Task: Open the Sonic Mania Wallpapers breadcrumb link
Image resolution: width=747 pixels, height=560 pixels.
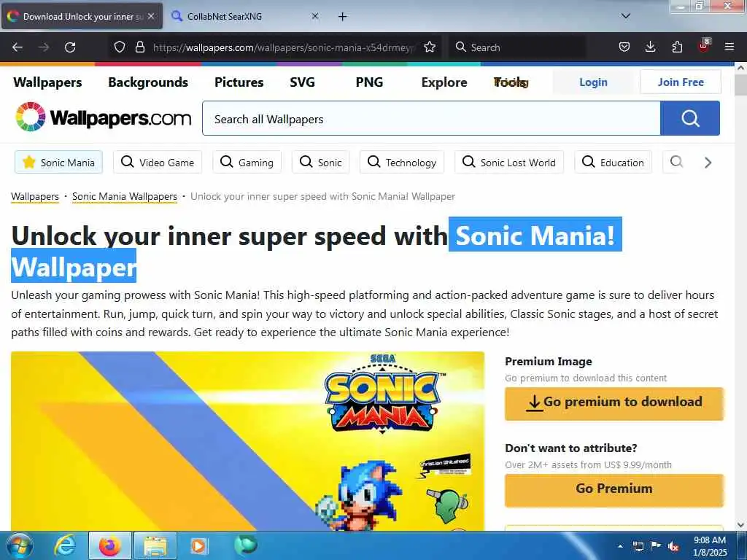Action: (124, 196)
